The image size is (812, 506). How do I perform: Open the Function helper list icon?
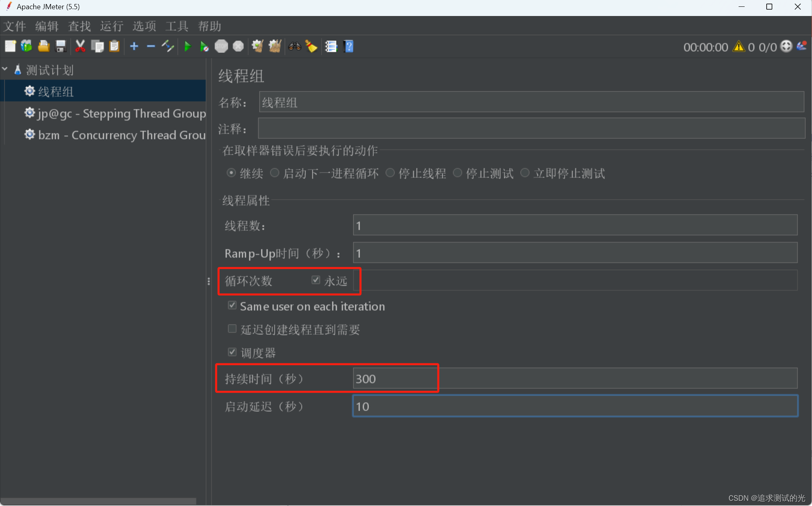(331, 46)
